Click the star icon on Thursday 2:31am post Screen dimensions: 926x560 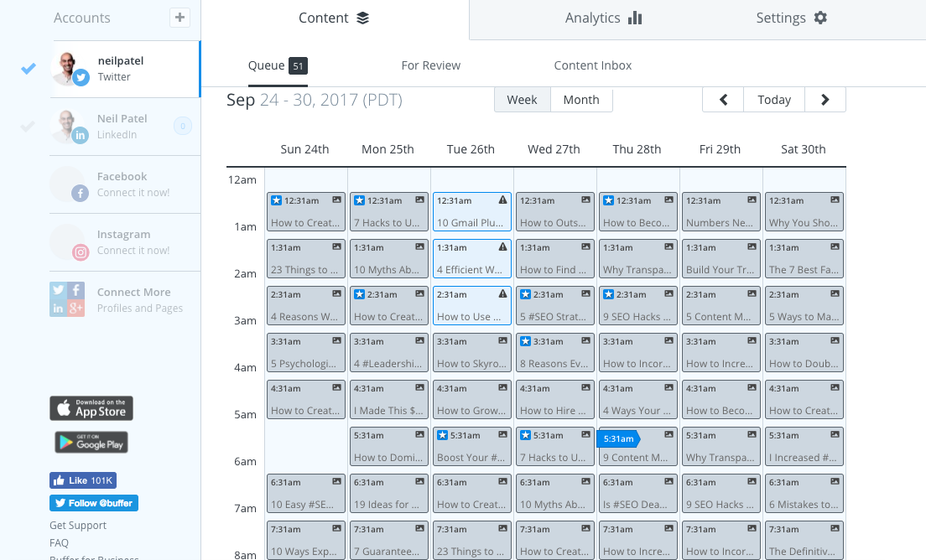(608, 294)
